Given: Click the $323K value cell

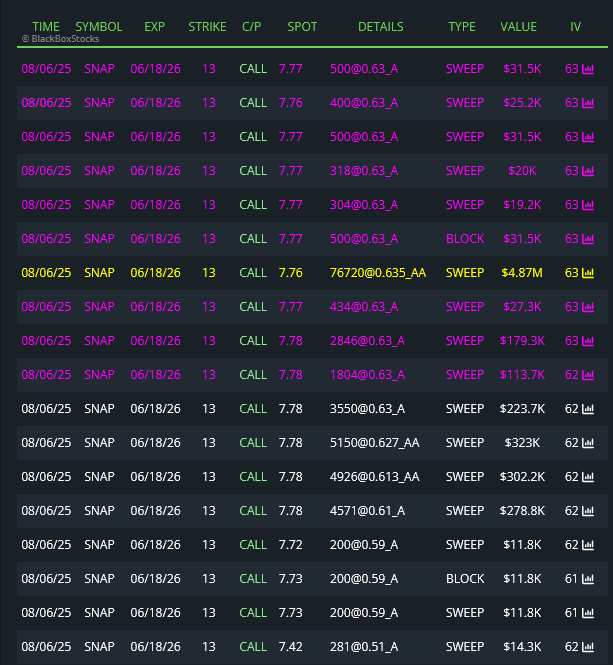Looking at the screenshot, I should (522, 443).
